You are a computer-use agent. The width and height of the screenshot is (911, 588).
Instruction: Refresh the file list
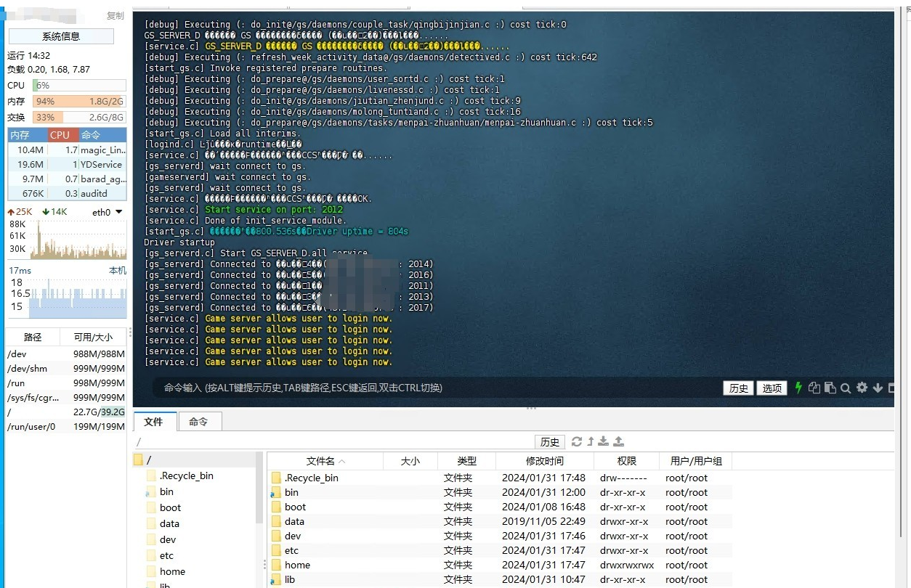click(x=577, y=441)
